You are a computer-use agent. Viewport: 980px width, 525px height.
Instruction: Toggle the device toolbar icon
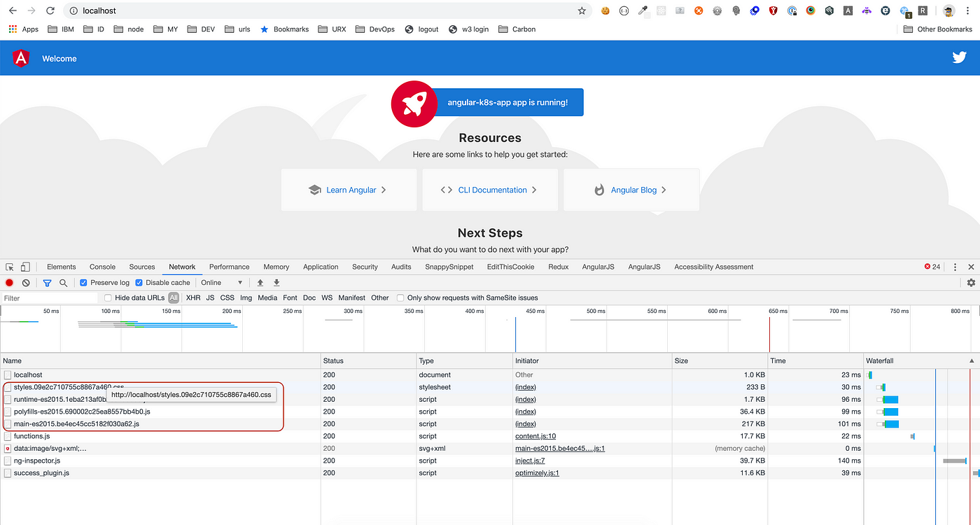click(x=25, y=267)
